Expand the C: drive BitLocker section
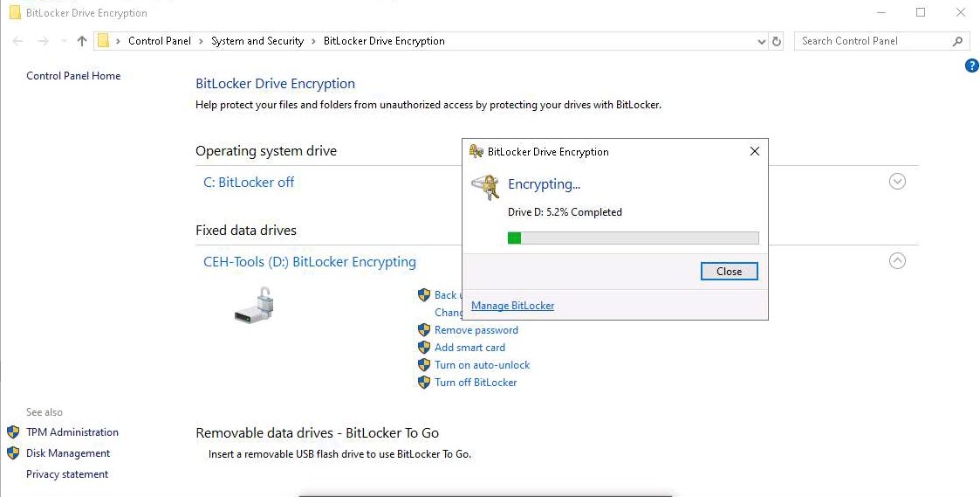This screenshot has height=497, width=980. point(897,182)
